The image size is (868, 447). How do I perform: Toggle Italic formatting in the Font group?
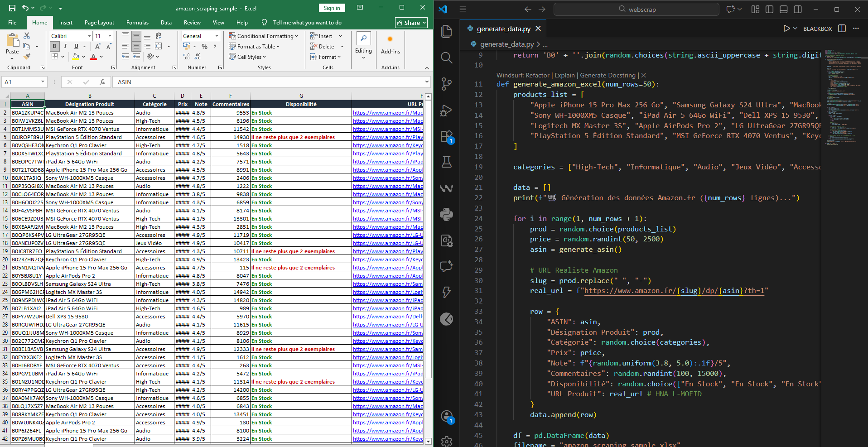(65, 46)
